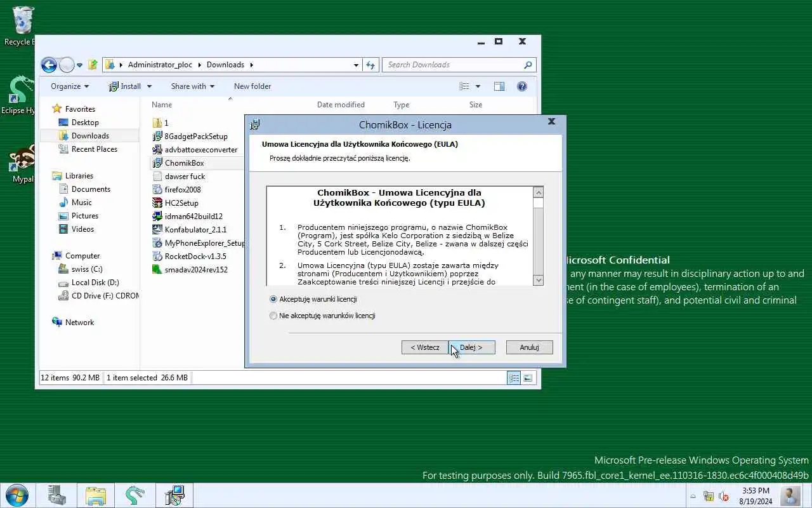Select CD Drive (F:) CDROM
This screenshot has width=812, height=508.
[x=100, y=296]
